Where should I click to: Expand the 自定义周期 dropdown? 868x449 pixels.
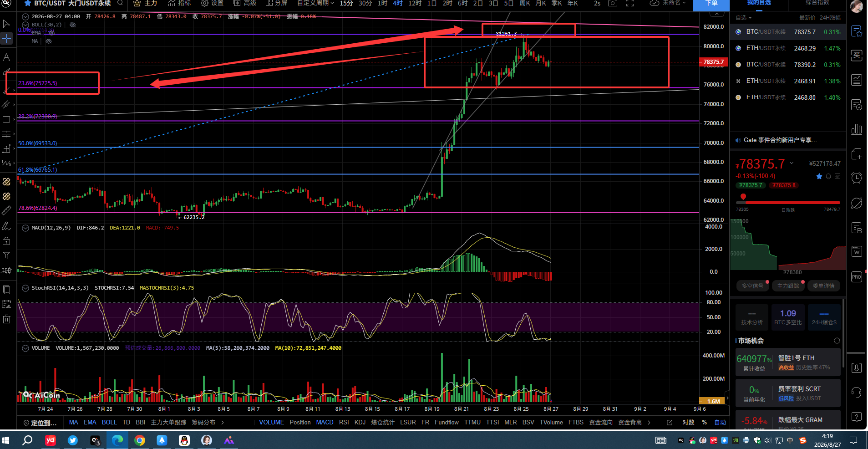(315, 3)
